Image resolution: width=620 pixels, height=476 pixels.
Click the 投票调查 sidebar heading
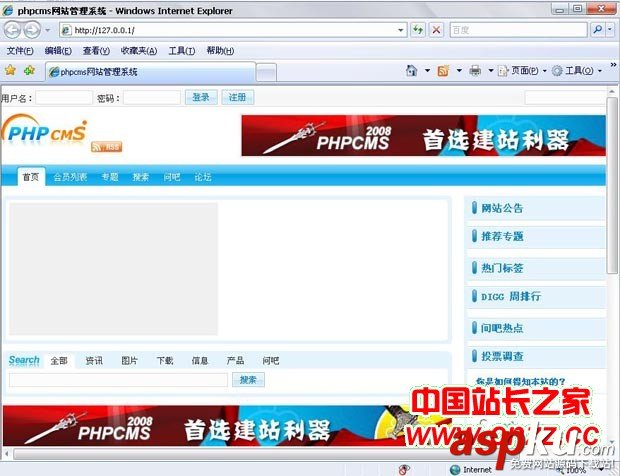[502, 356]
